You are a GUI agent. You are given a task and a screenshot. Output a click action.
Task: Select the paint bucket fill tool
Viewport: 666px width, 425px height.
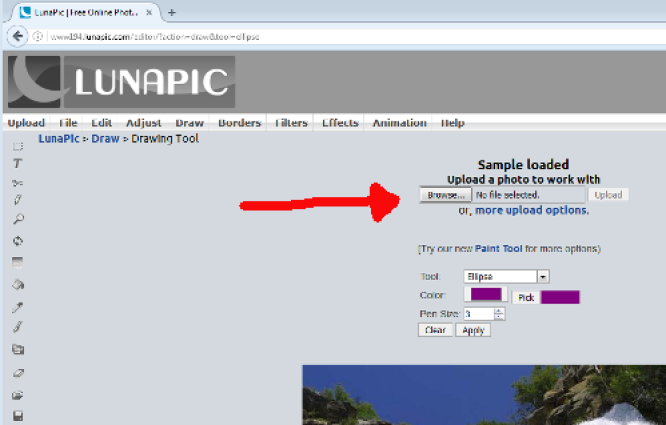(17, 284)
